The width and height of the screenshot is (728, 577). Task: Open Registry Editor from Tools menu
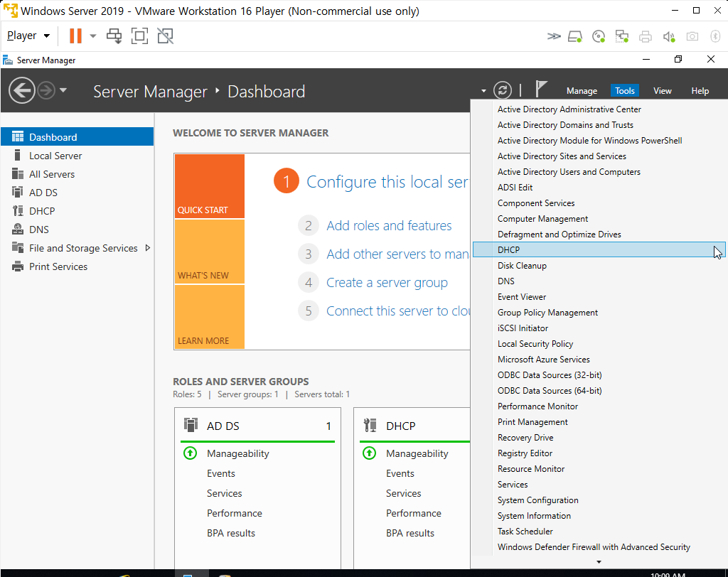(599, 453)
